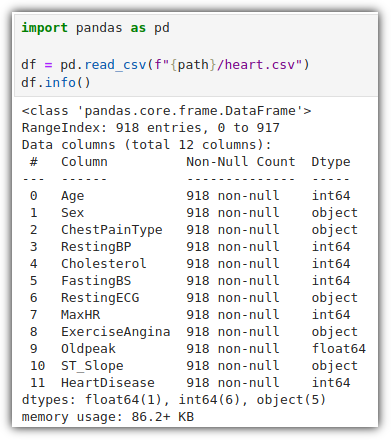This screenshot has height=440, width=391.
Task: Select the Cholesterol row text
Action: point(190,264)
